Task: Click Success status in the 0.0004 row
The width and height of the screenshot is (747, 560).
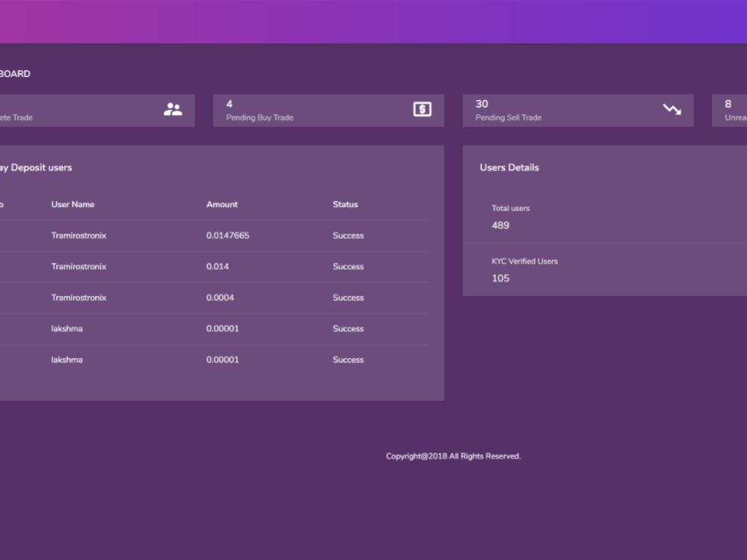Action: coord(348,298)
